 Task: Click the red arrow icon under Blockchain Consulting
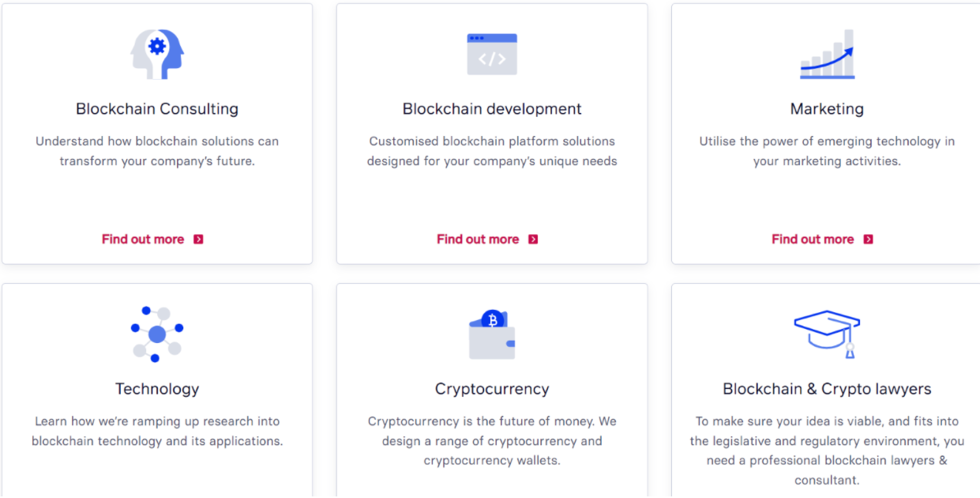(198, 240)
